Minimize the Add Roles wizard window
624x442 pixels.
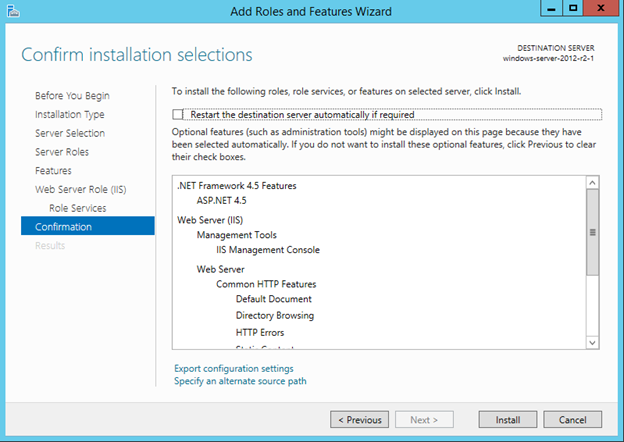[x=548, y=8]
